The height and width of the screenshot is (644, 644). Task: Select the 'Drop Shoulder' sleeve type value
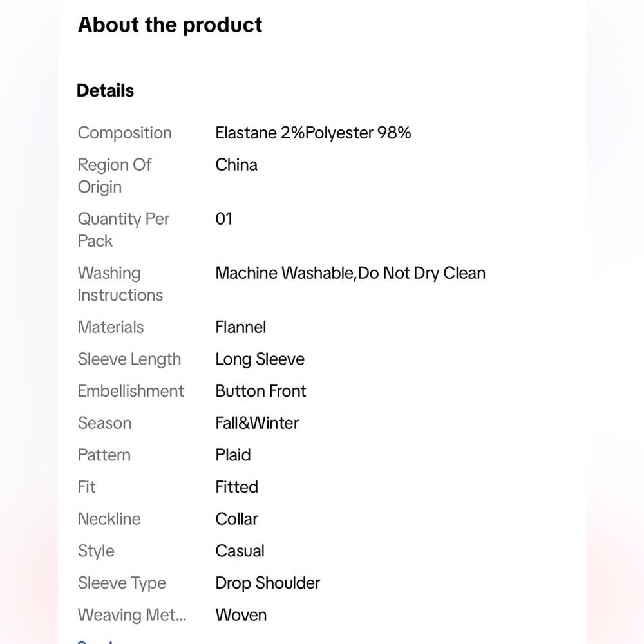click(268, 583)
